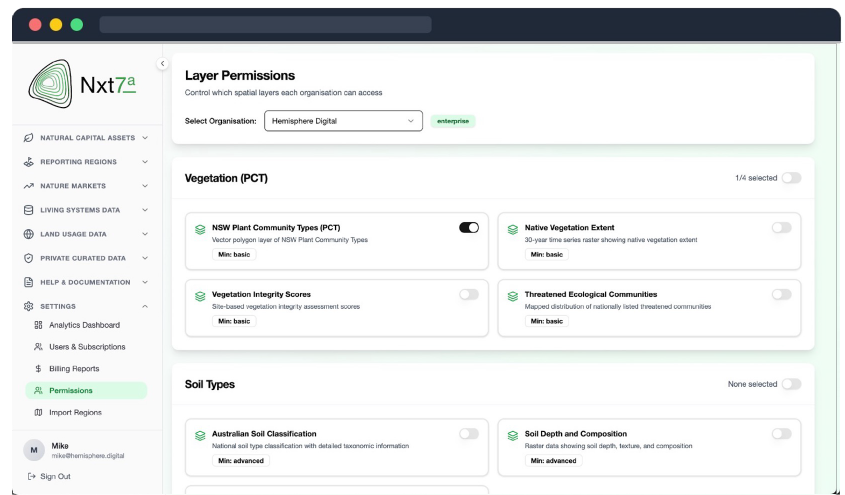Viewport: 845px width, 495px height.
Task: Expand the Help & Documentation chevron
Action: [145, 282]
